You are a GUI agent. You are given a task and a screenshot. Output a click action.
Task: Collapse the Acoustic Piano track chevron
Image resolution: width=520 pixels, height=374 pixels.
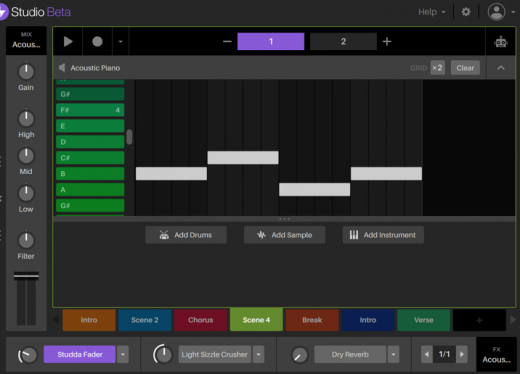click(501, 68)
